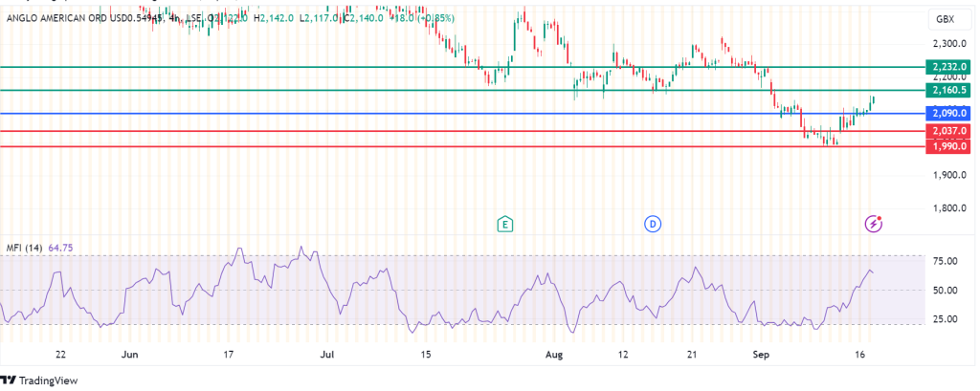This screenshot has width=980, height=391.
Task: Click the MFI value 64.75
Action: point(60,248)
